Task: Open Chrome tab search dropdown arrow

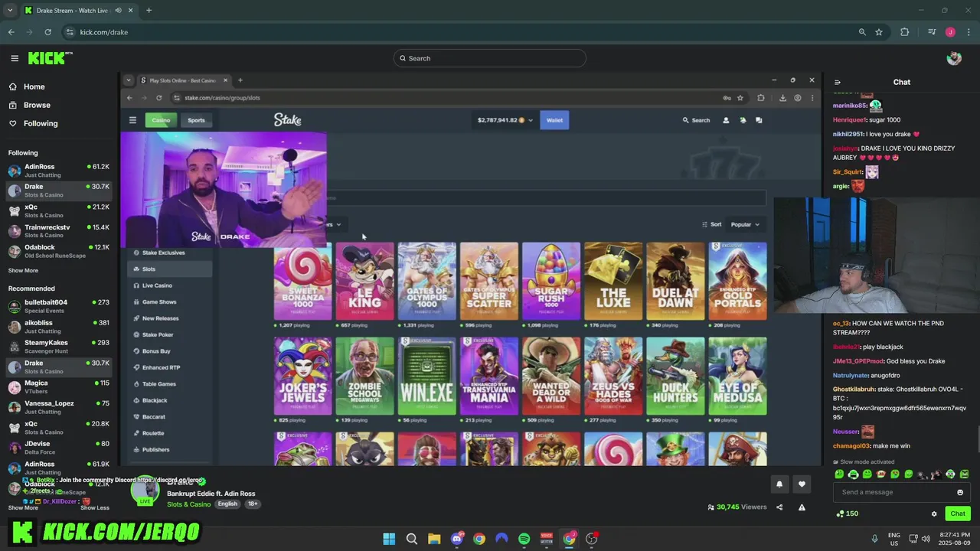Action: [x=10, y=11]
